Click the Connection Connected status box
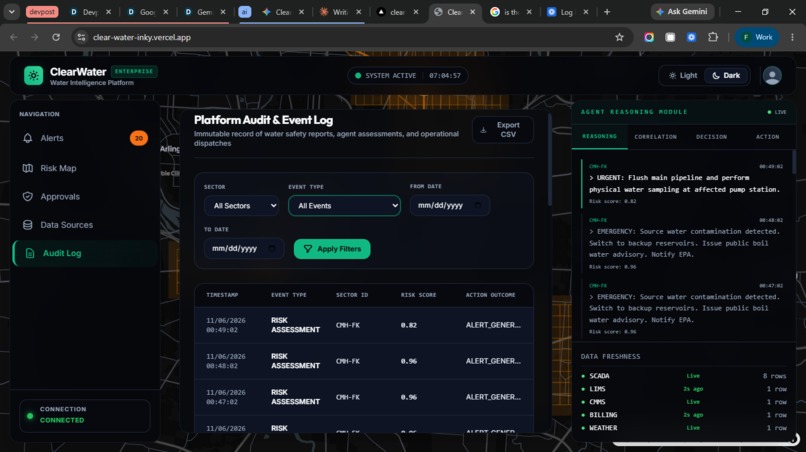The height and width of the screenshot is (452, 806). (x=85, y=415)
